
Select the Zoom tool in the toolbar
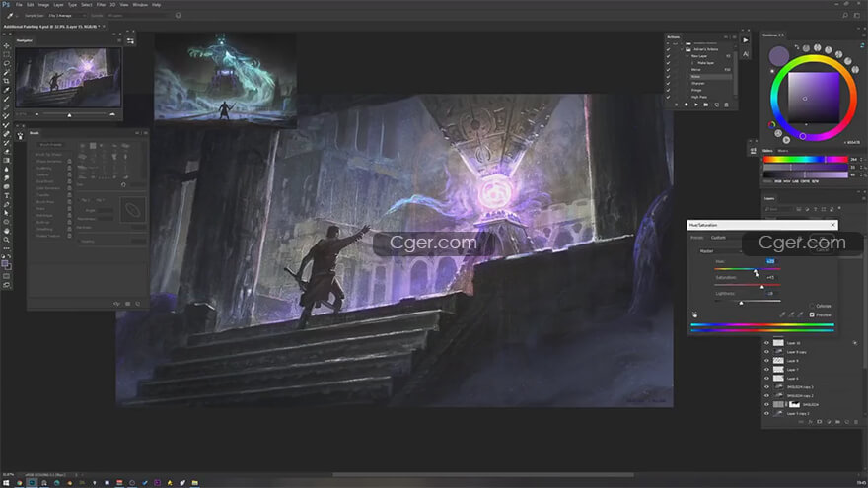coord(6,241)
